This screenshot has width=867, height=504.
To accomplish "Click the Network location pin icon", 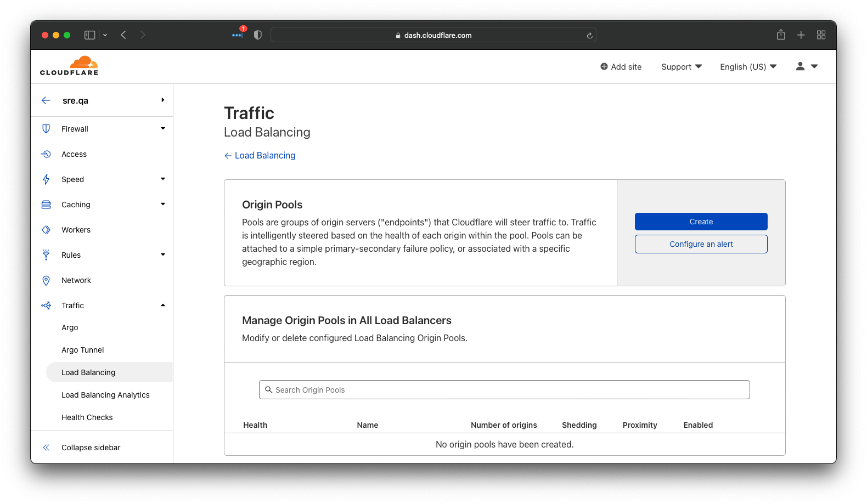I will tap(46, 280).
